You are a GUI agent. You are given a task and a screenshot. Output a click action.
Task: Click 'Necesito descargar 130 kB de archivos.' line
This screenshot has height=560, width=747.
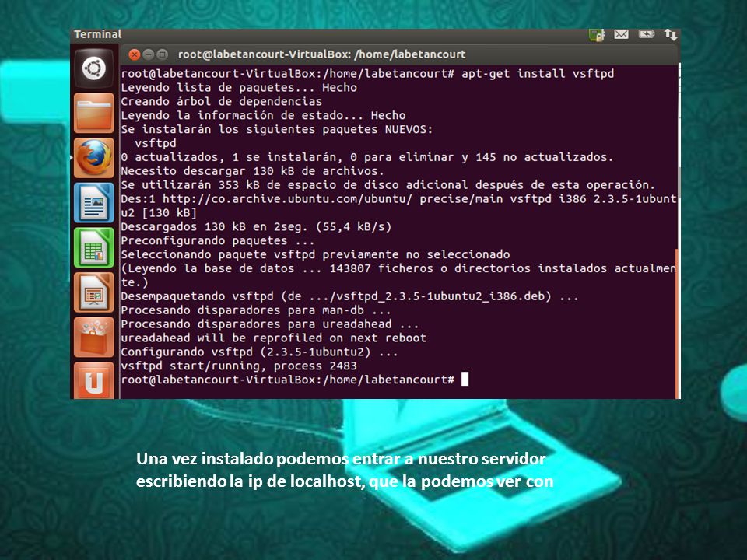click(252, 171)
